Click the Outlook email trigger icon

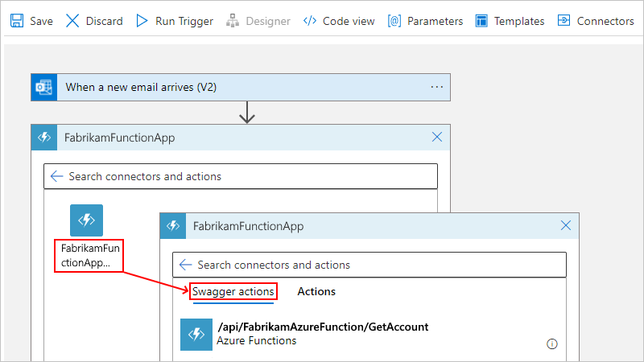[43, 87]
